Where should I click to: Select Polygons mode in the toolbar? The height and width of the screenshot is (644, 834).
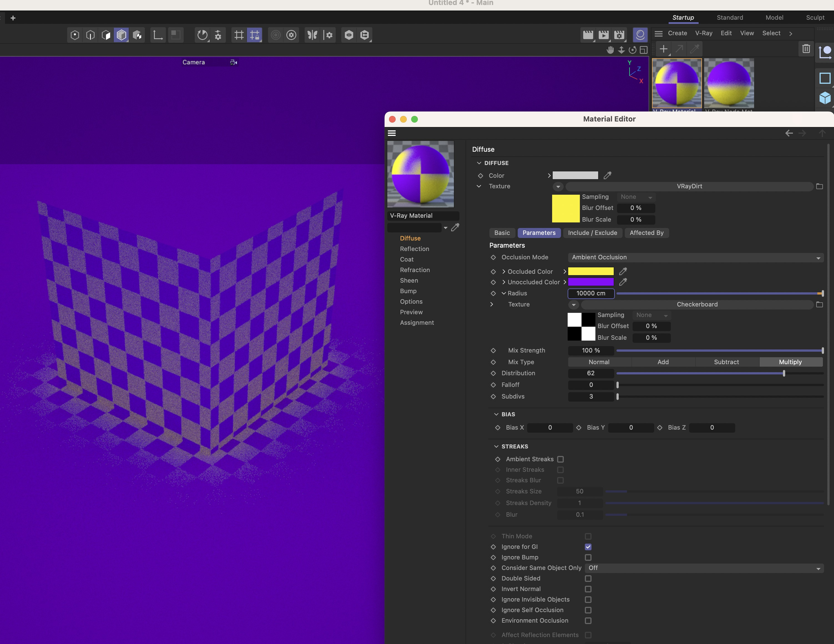click(x=106, y=35)
